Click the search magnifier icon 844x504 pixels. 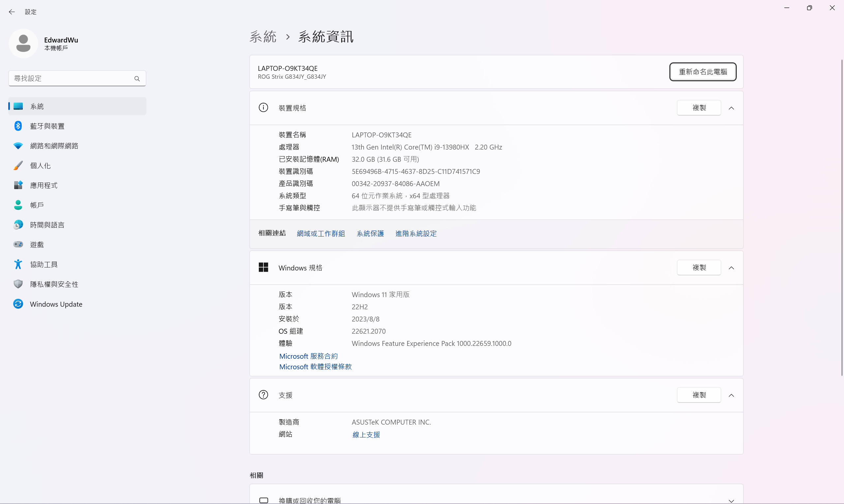click(137, 78)
